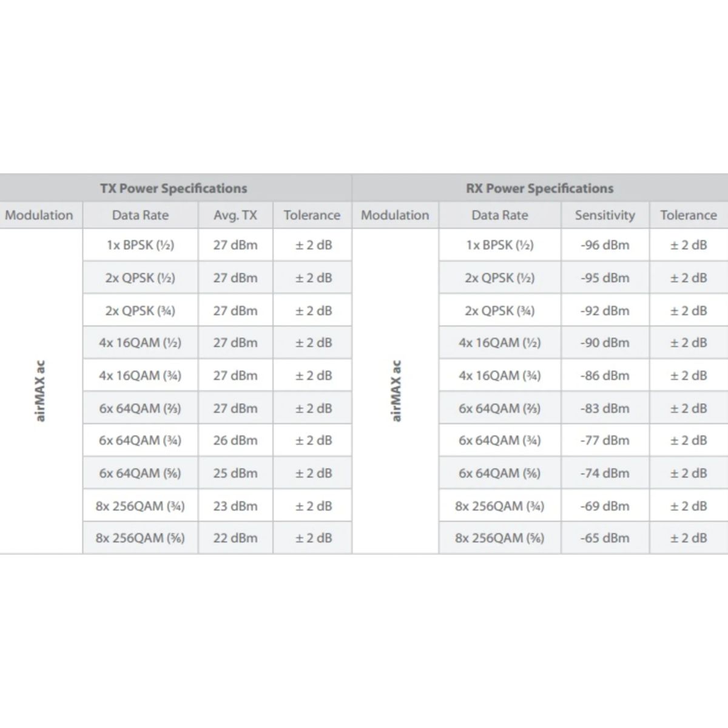Select the 23 dBm Avg. TX cell

pyautogui.click(x=235, y=505)
